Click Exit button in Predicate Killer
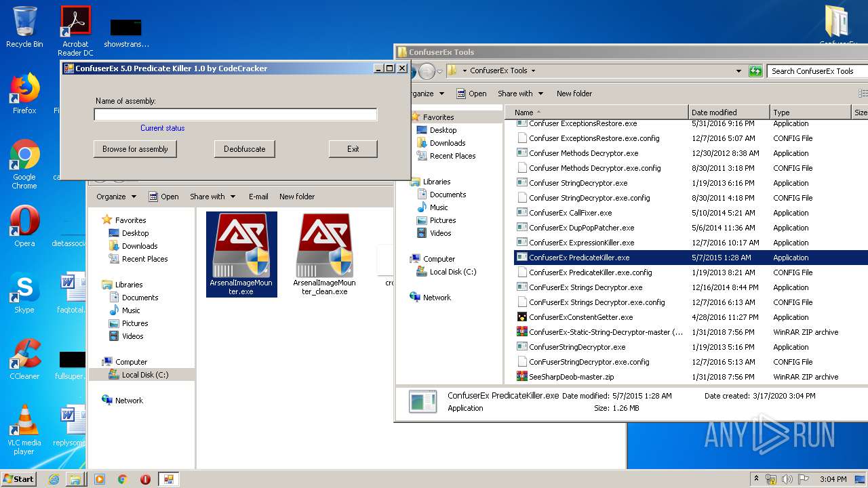 [353, 149]
